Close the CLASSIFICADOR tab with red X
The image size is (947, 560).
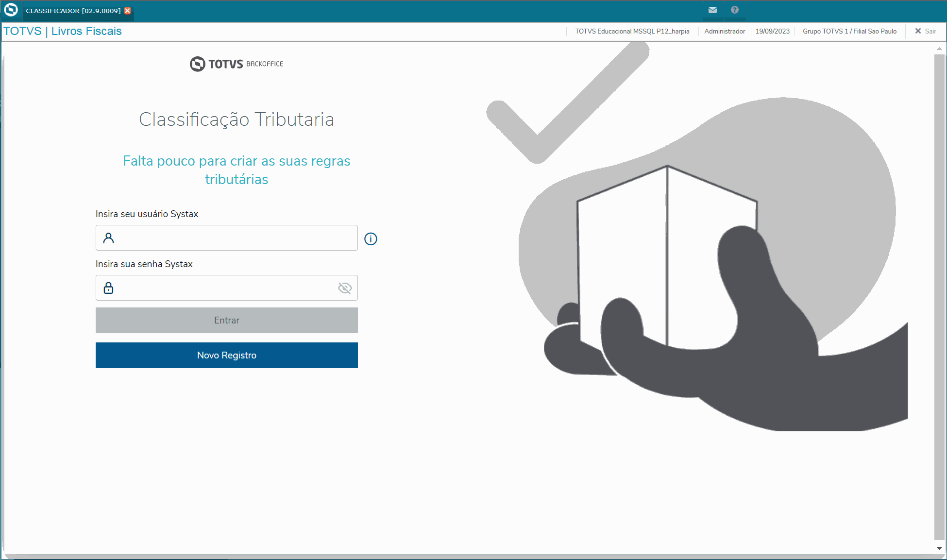[128, 11]
